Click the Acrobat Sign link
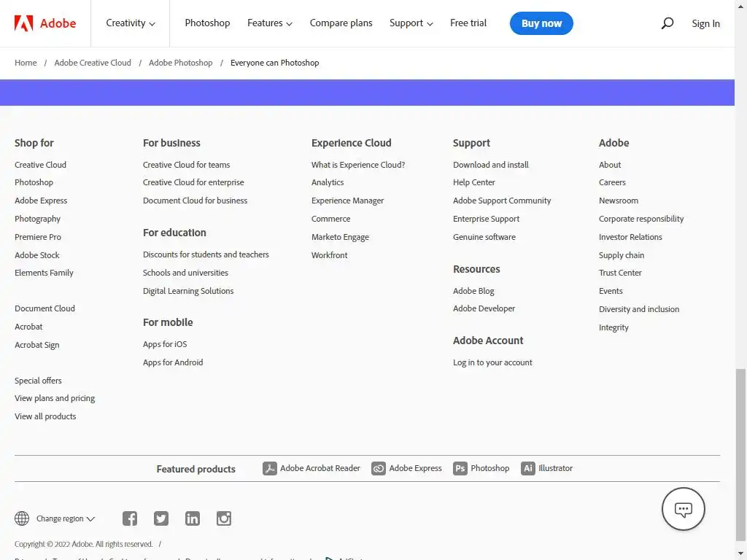The height and width of the screenshot is (560, 747). pyautogui.click(x=37, y=345)
